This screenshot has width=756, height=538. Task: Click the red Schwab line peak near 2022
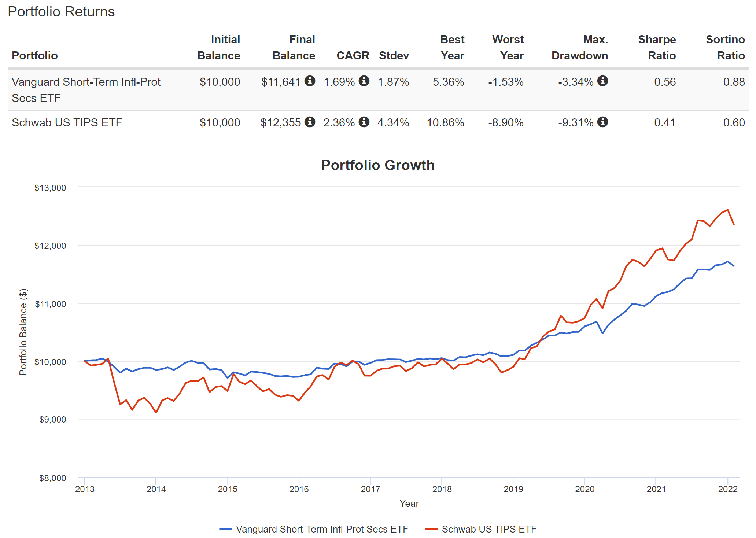728,210
